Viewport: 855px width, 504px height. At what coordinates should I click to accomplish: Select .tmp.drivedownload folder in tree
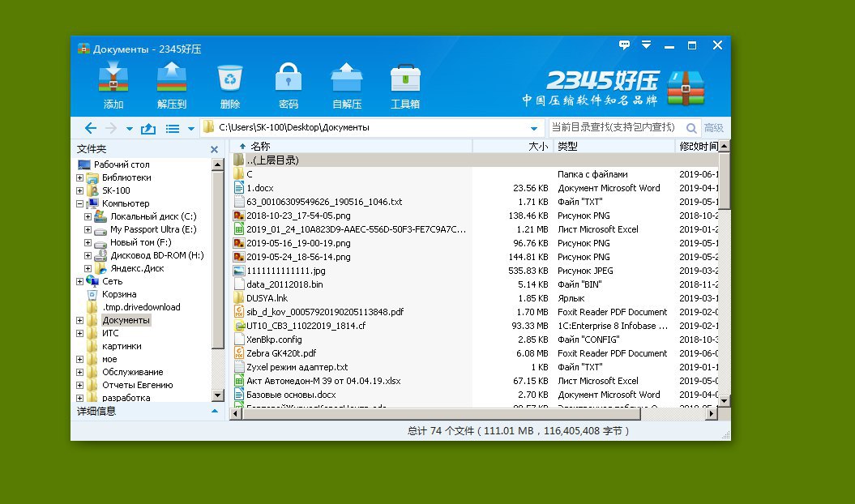click(x=141, y=307)
